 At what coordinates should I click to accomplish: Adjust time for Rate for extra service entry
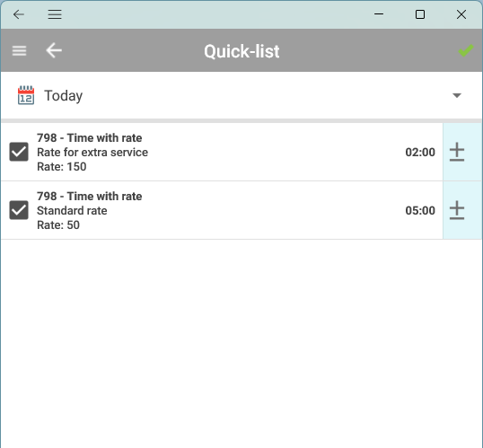pyautogui.click(x=457, y=152)
